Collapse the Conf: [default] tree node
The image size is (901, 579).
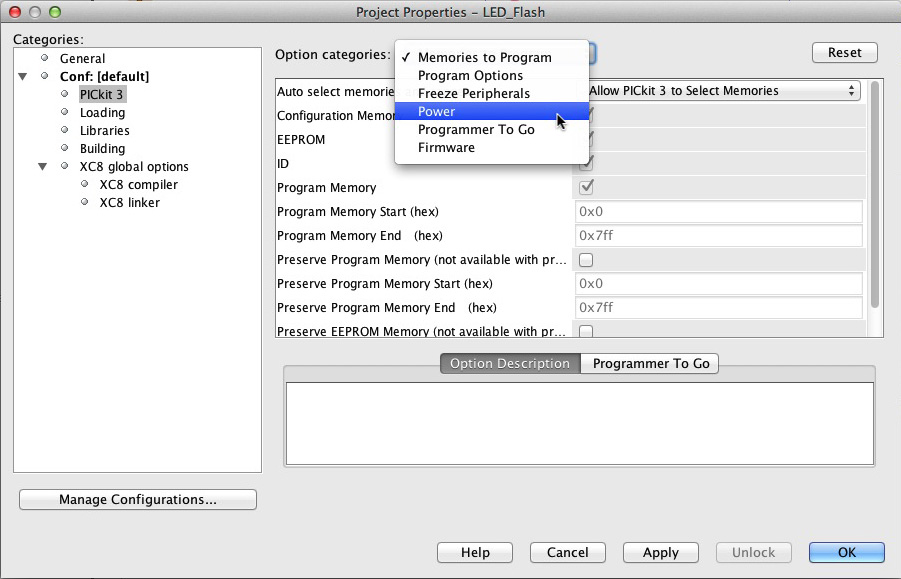click(23, 77)
